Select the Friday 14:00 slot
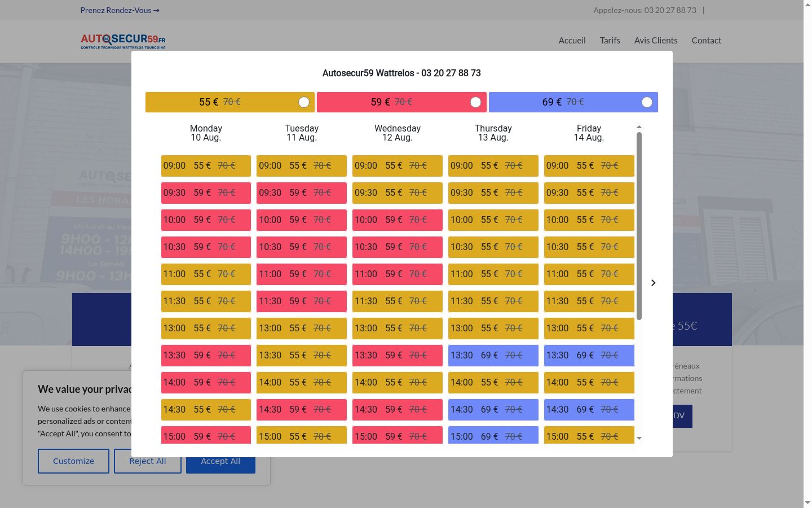Image resolution: width=812 pixels, height=508 pixels. coord(589,383)
